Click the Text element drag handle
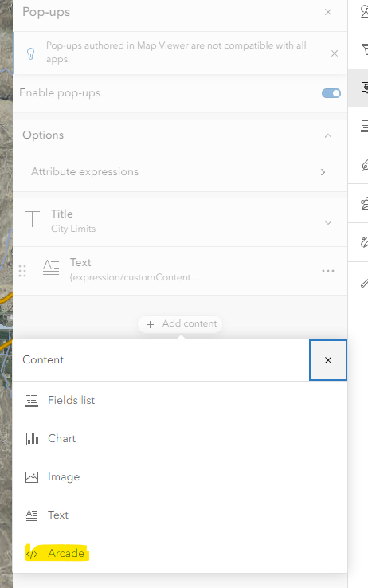This screenshot has height=588, width=368. click(22, 271)
